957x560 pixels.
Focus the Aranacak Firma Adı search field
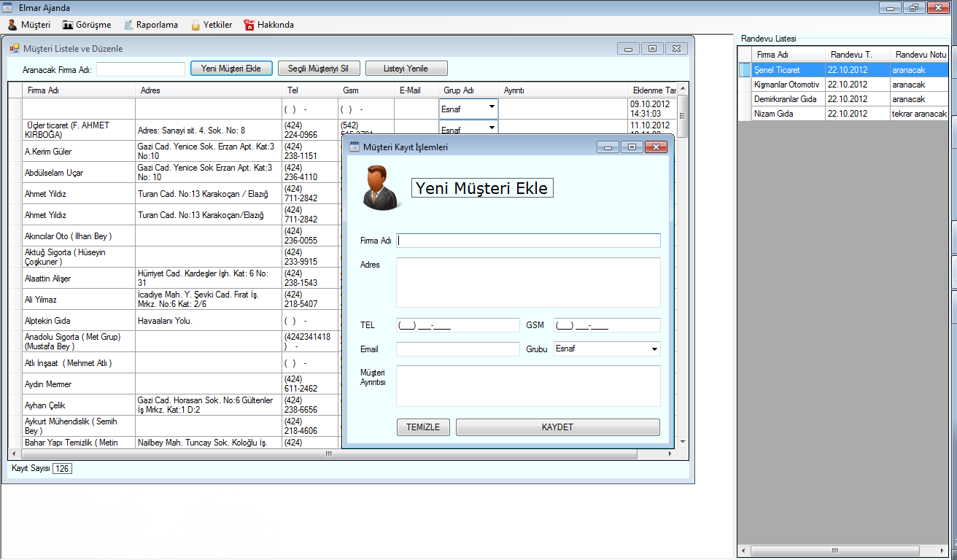point(141,69)
